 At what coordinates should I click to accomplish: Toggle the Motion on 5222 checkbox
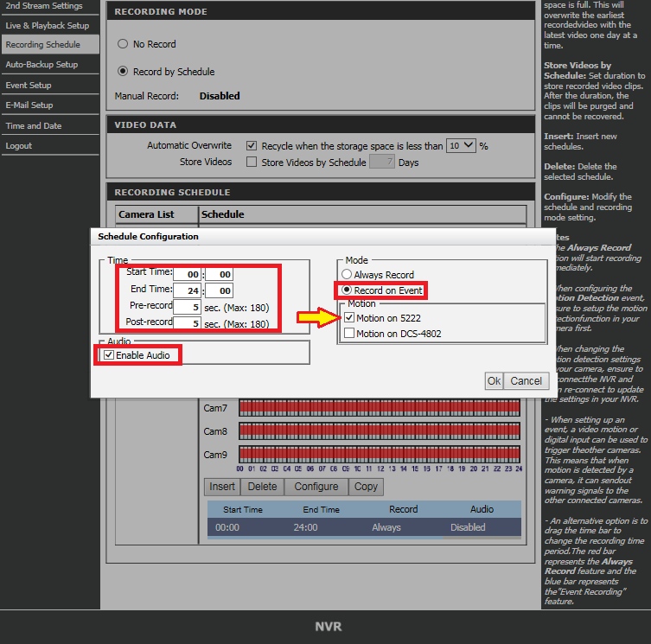pyautogui.click(x=348, y=318)
